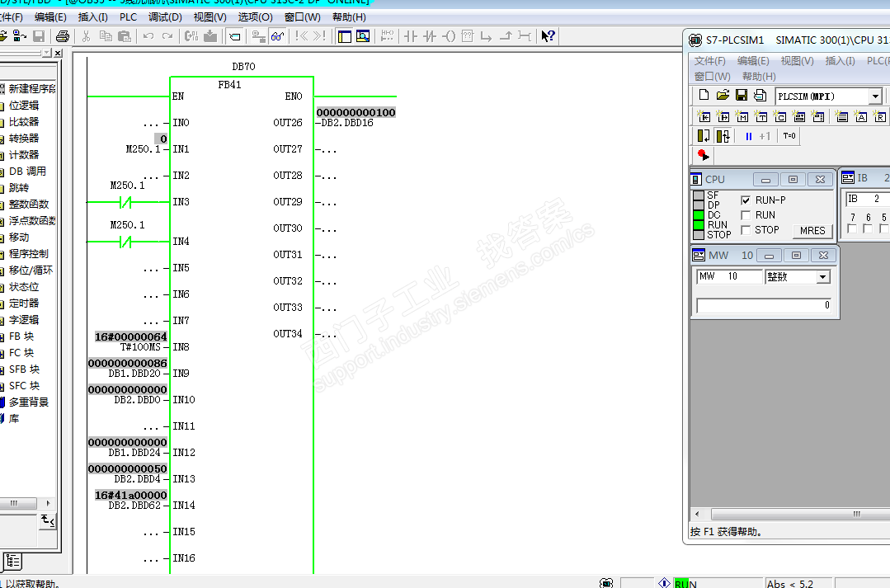
Task: Click the context Help arrow icon
Action: [x=548, y=36]
